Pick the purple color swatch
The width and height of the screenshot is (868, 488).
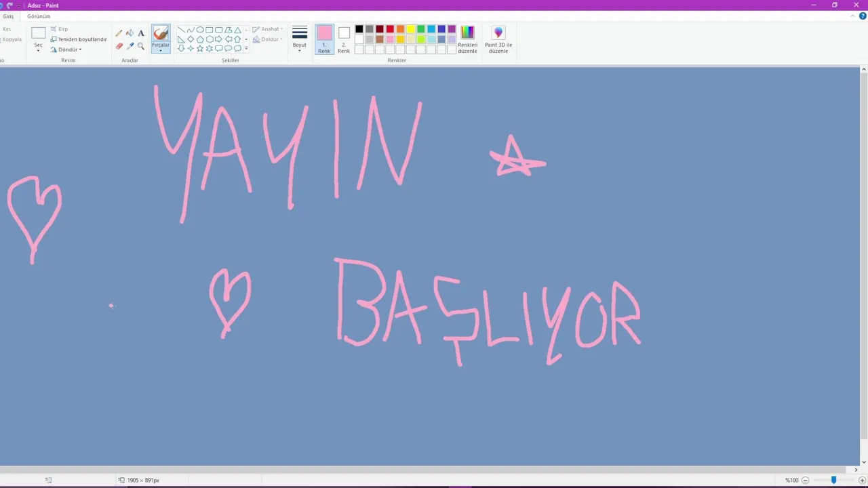pyautogui.click(x=452, y=29)
